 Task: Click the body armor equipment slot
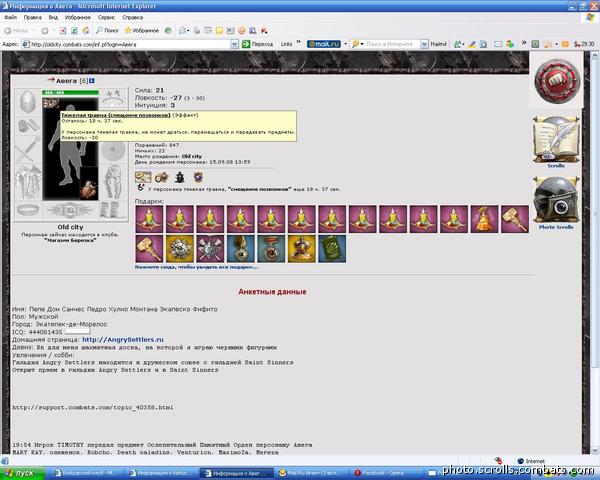[x=28, y=183]
